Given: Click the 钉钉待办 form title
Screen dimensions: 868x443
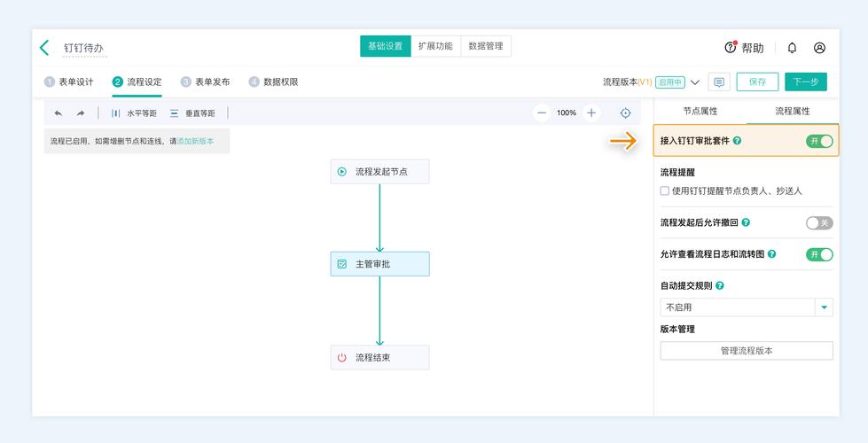Looking at the screenshot, I should click(83, 48).
